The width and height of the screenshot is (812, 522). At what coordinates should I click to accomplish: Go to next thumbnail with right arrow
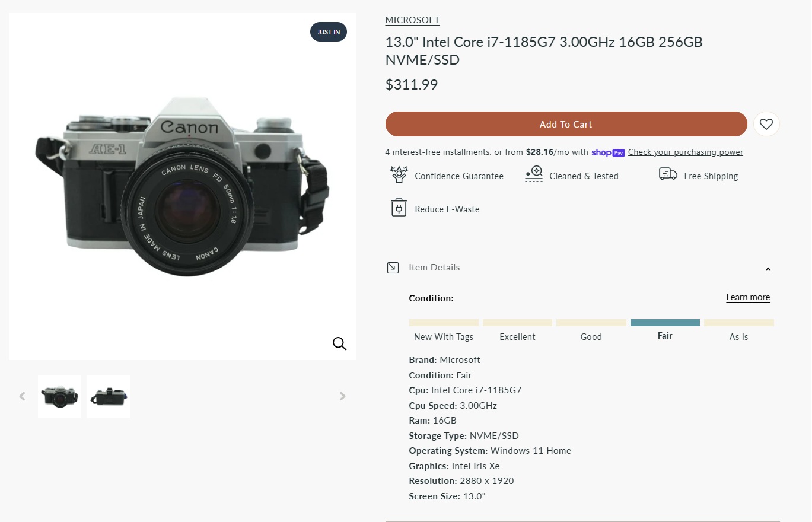pos(342,396)
